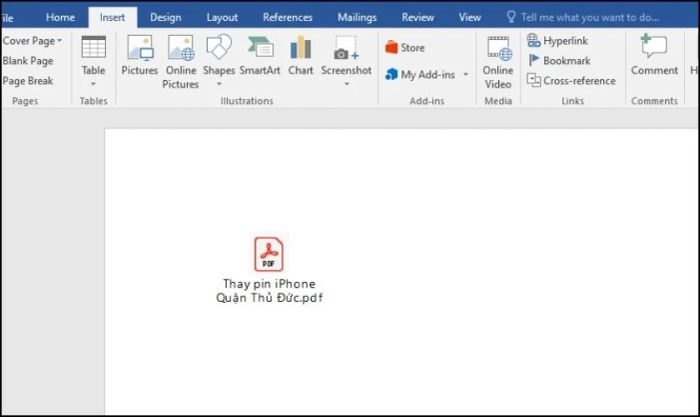Viewport: 700px width, 417px height.
Task: Click the Store label
Action: [x=412, y=47]
